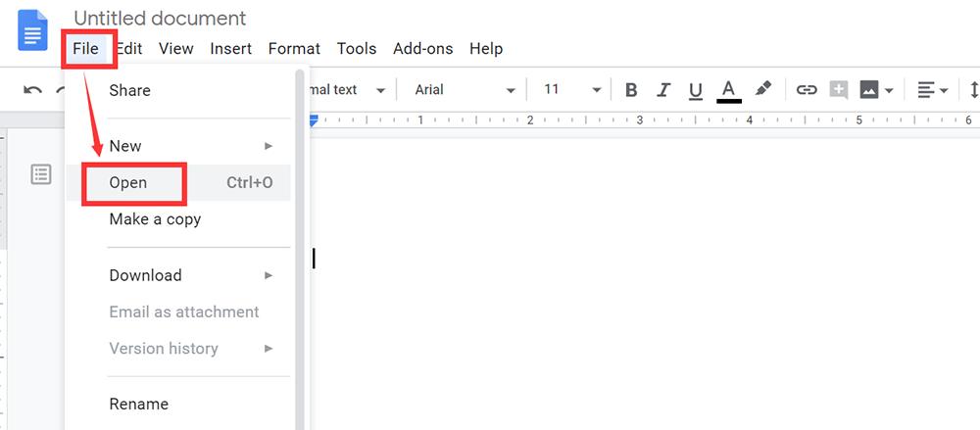Open the Arial font dropdown
This screenshot has width=980, height=430.
(465, 90)
